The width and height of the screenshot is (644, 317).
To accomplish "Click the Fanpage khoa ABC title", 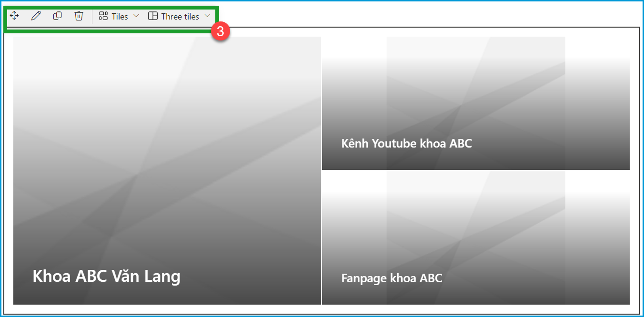I will point(392,278).
